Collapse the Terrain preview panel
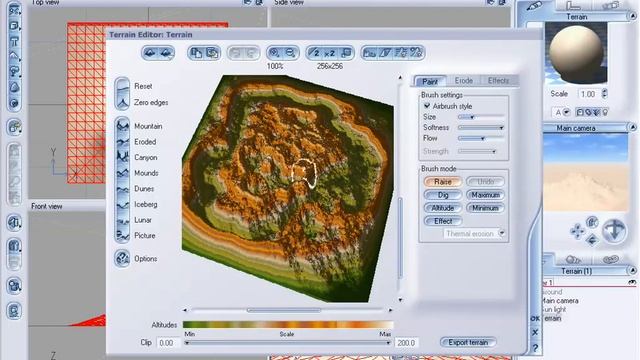 tap(632, 17)
